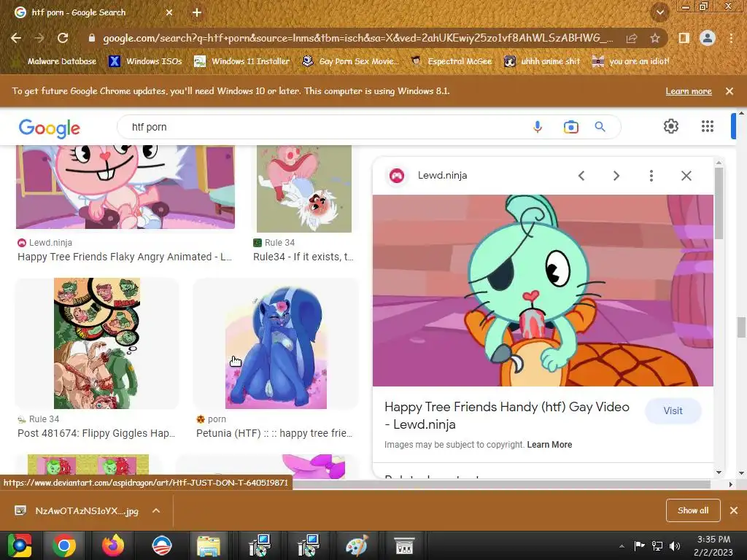Click the preview panel's scroll up arrow

pos(719,163)
